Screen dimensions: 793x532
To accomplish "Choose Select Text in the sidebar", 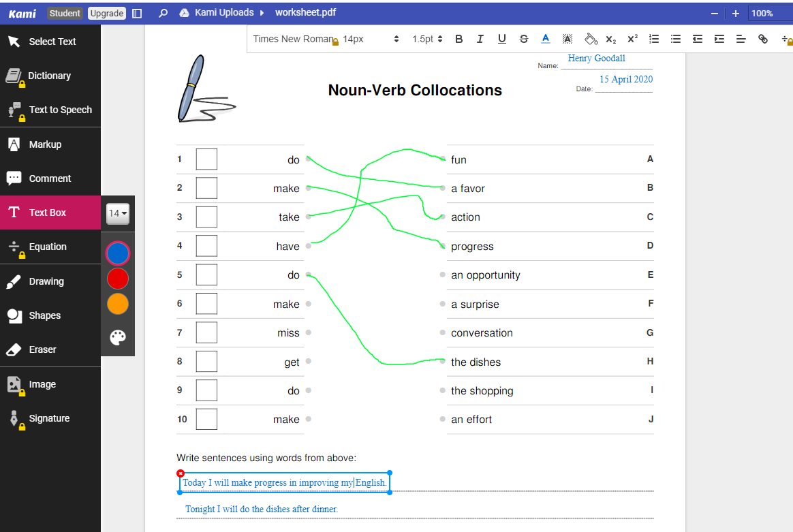I will (50, 42).
